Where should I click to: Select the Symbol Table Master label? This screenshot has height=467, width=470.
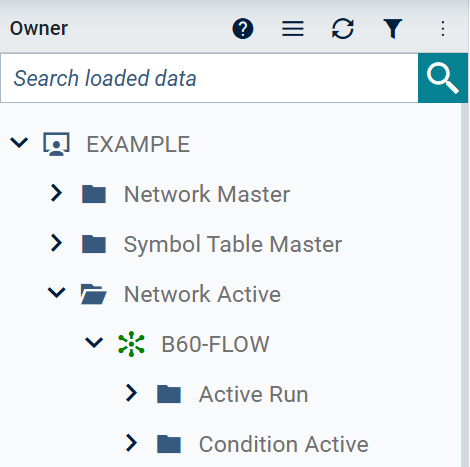tap(233, 244)
